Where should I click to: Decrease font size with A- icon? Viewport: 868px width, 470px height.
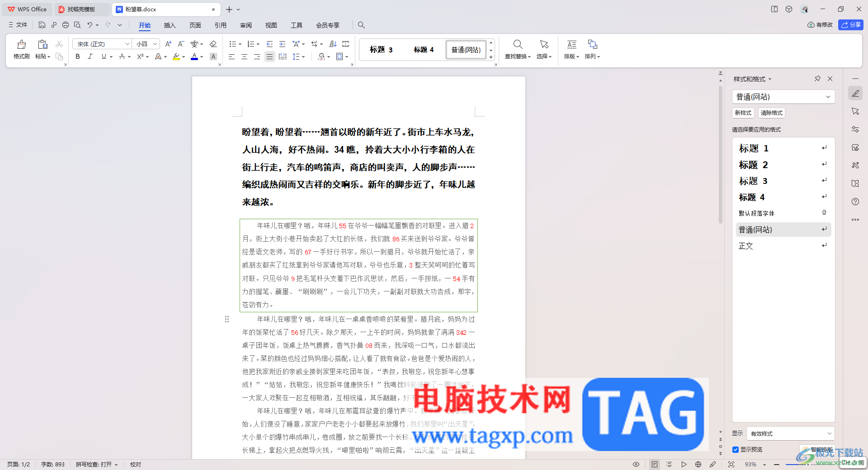coord(181,44)
